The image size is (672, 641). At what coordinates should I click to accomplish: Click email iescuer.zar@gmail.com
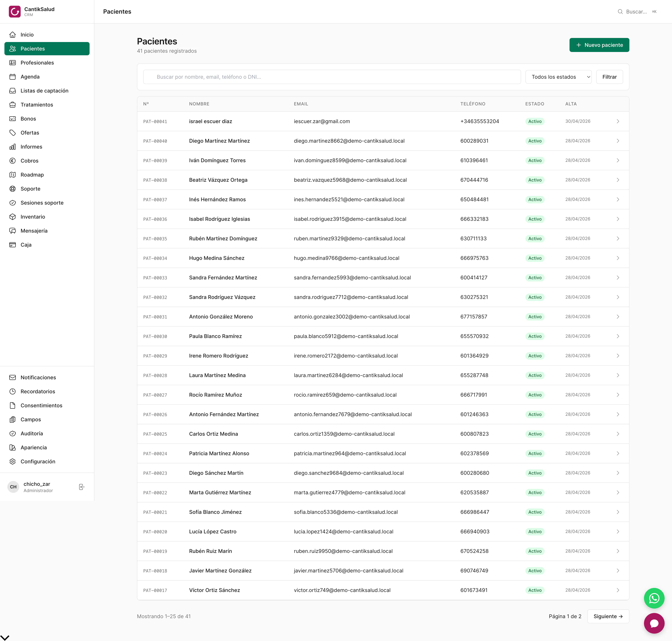pyautogui.click(x=321, y=121)
